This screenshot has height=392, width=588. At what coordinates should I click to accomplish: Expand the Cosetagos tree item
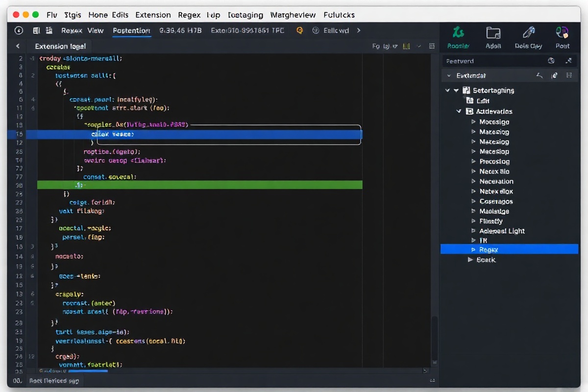(x=473, y=201)
